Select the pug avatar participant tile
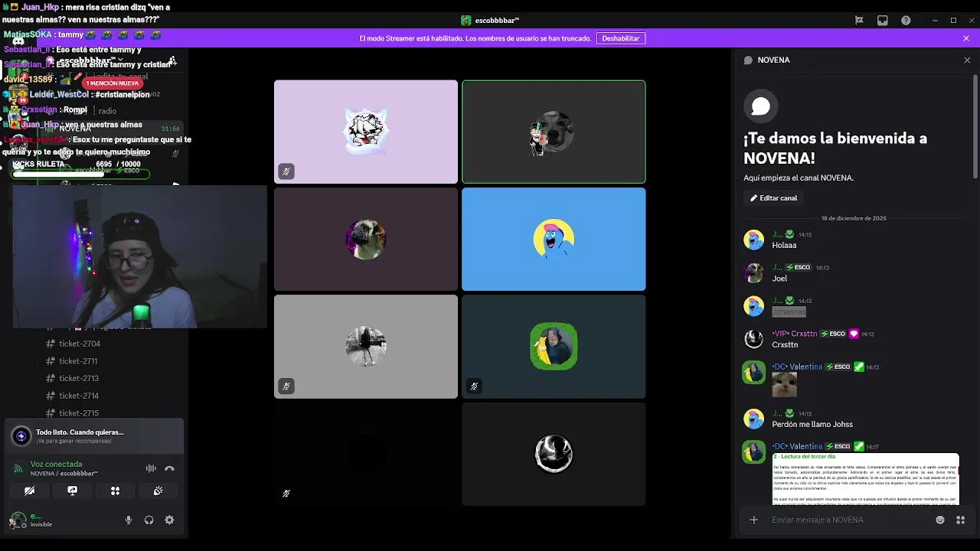The image size is (980, 551). 366,240
